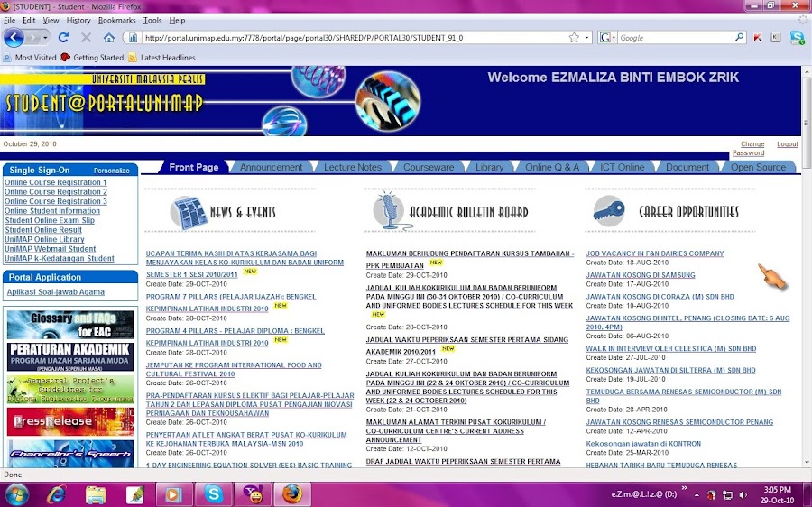Show hidden tray icons arrow
The width and height of the screenshot is (812, 507).
697,495
